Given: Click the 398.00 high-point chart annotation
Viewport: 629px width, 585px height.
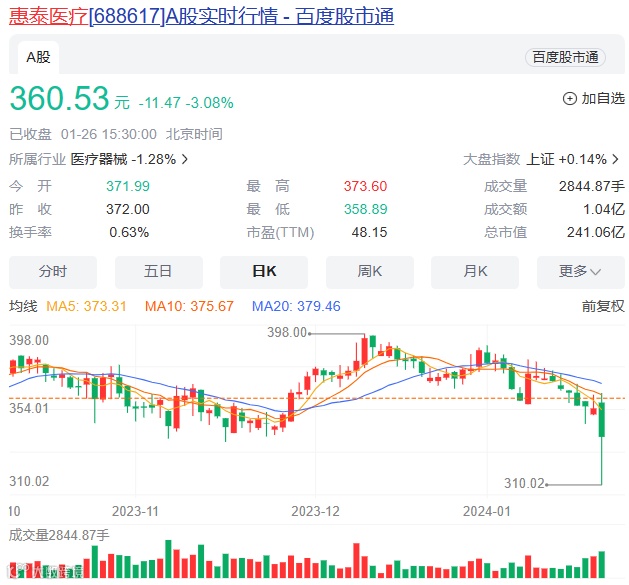Looking at the screenshot, I should 287,333.
